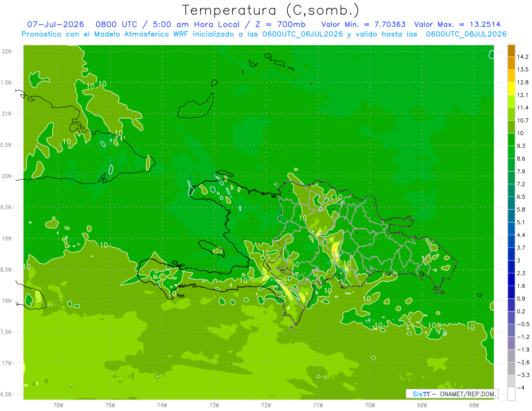The image size is (532, 411).
Task: Click the topmost brown swatch above 14.2
Action: [x=511, y=51]
